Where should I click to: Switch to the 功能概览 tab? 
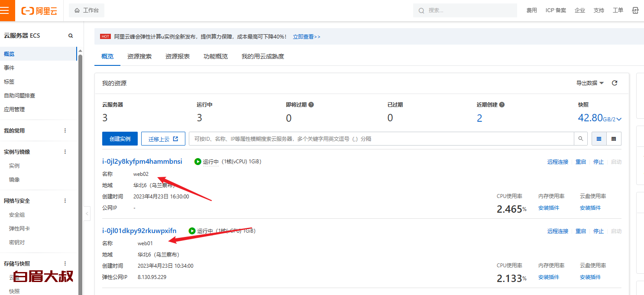216,56
